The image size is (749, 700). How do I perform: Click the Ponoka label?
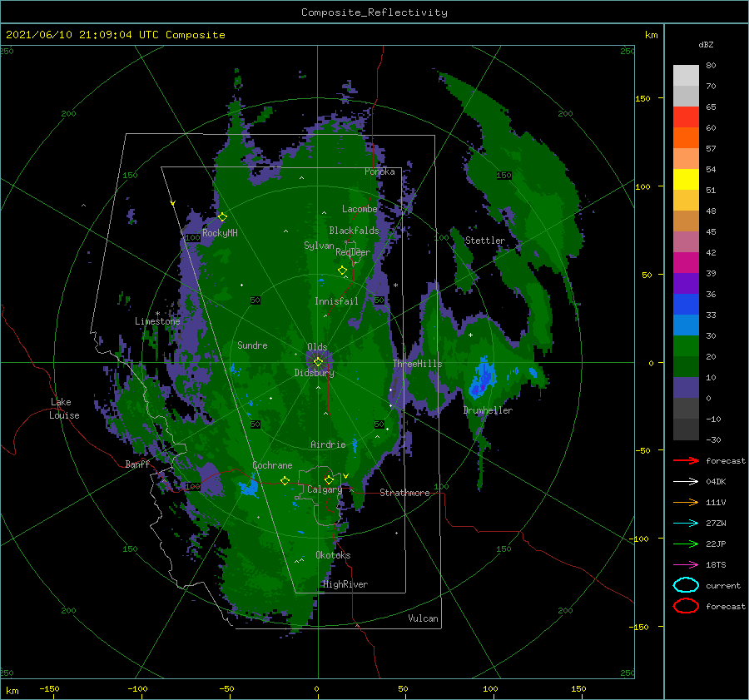tap(379, 171)
